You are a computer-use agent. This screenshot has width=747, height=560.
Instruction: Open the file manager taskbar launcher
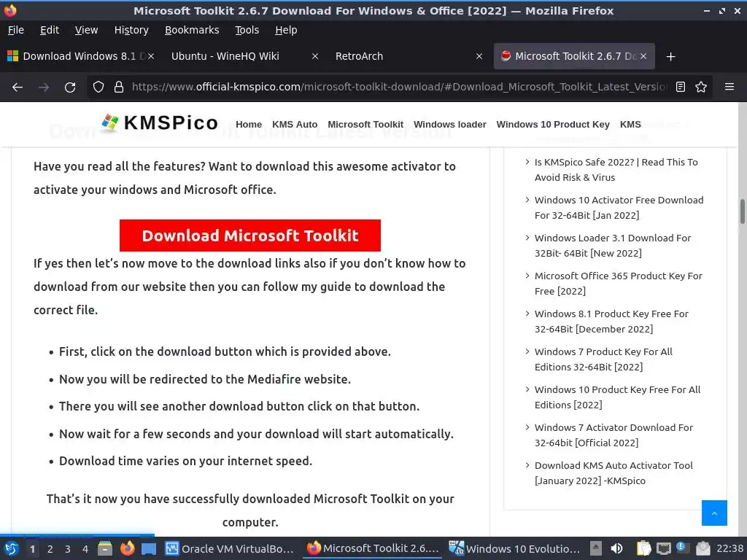click(x=105, y=548)
